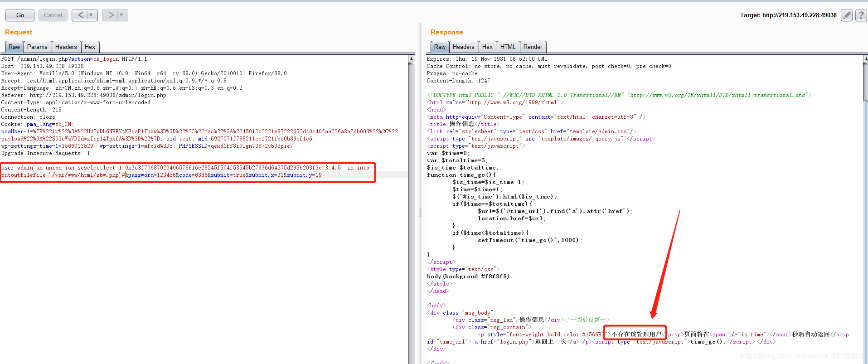The height and width of the screenshot is (364, 868).
Task: Click the location.href=$url line
Action: click(x=512, y=218)
